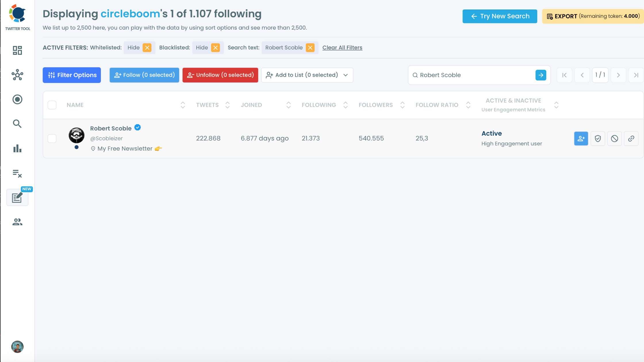Sort table by Tweets column arrows

(x=227, y=105)
